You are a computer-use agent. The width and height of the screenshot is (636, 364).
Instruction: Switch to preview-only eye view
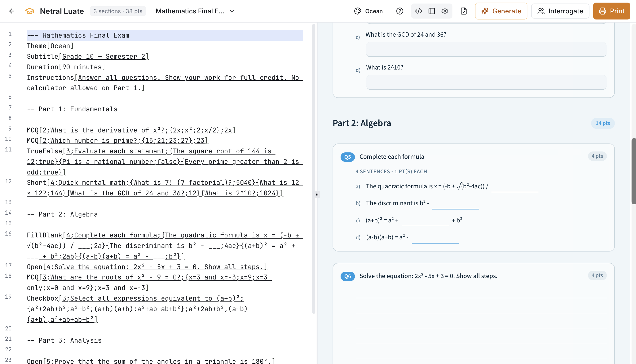pyautogui.click(x=445, y=11)
